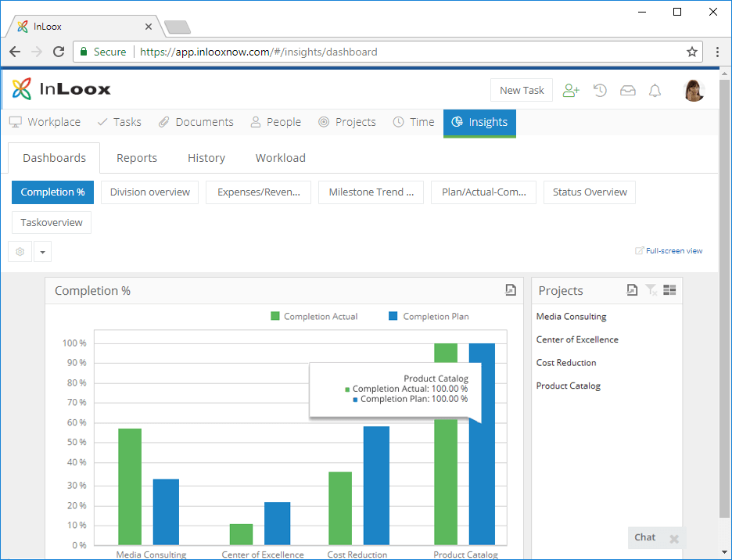Export the Projects panel
732x560 pixels.
tap(632, 290)
